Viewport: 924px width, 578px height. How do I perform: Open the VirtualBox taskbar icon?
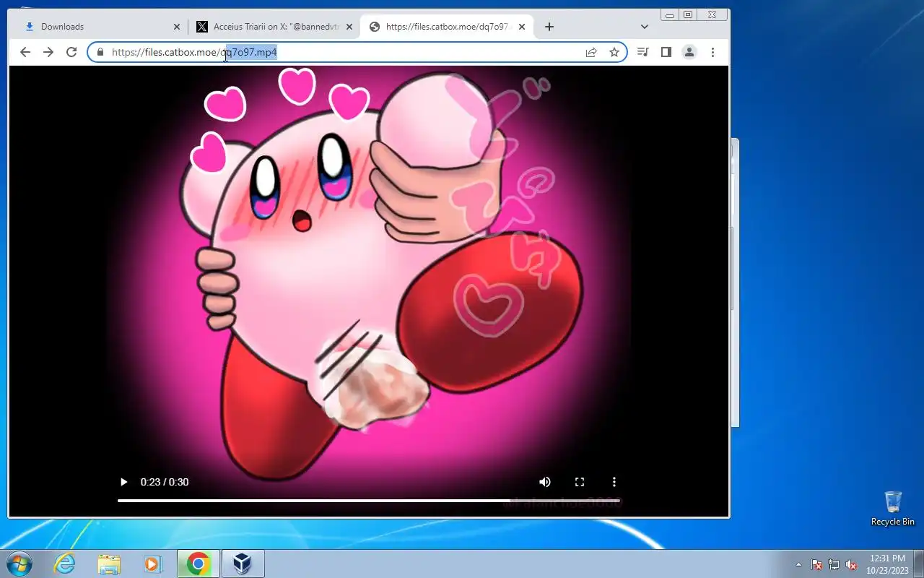[243, 564]
